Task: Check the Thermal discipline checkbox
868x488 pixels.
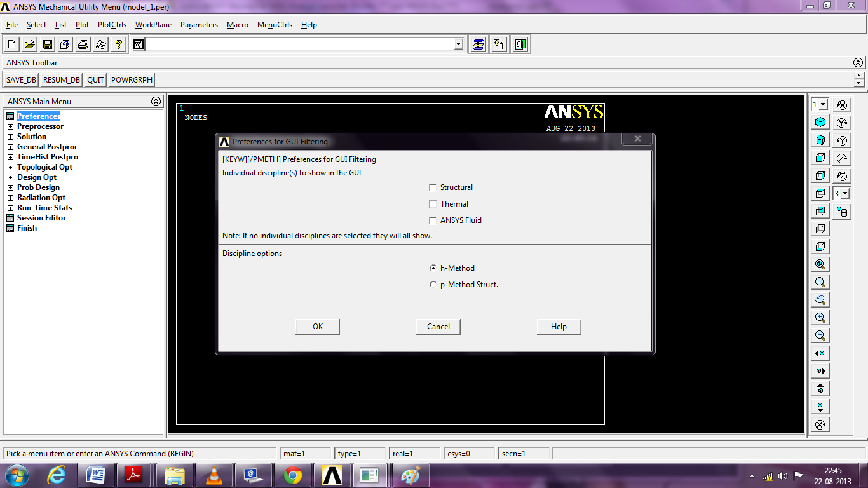Action: click(x=433, y=204)
